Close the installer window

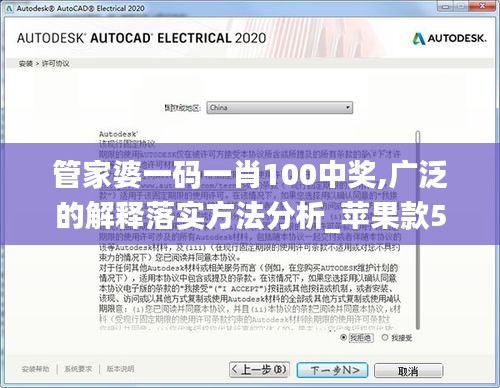482,6
